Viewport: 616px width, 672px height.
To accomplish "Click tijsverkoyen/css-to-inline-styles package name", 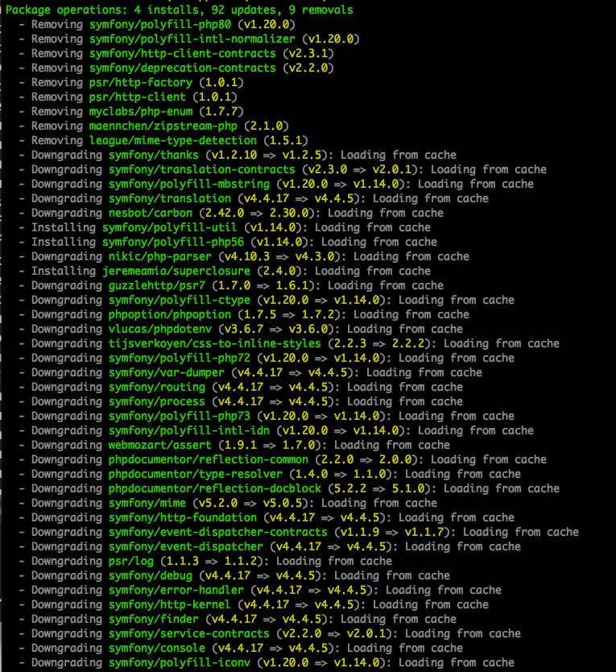I will (x=215, y=343).
